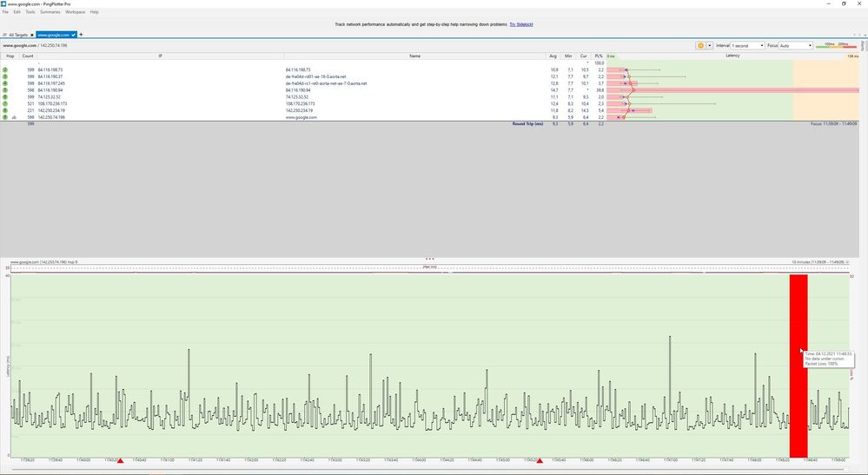Expand the Interval '1 second' dropdown
868x475 pixels.
pos(747,45)
